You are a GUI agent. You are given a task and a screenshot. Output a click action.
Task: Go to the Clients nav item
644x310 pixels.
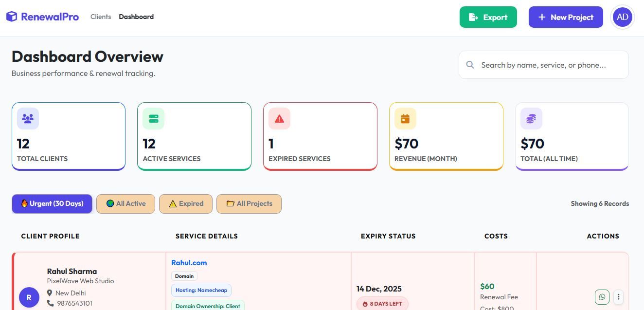[x=101, y=17]
